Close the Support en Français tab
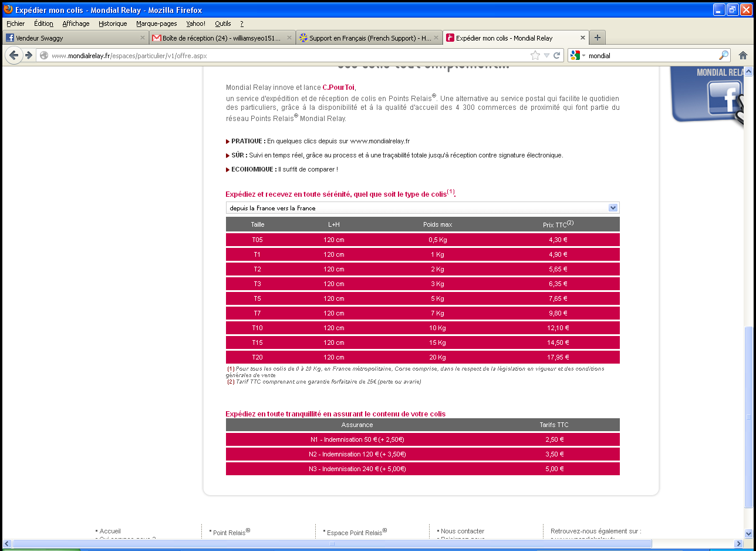 (x=436, y=38)
